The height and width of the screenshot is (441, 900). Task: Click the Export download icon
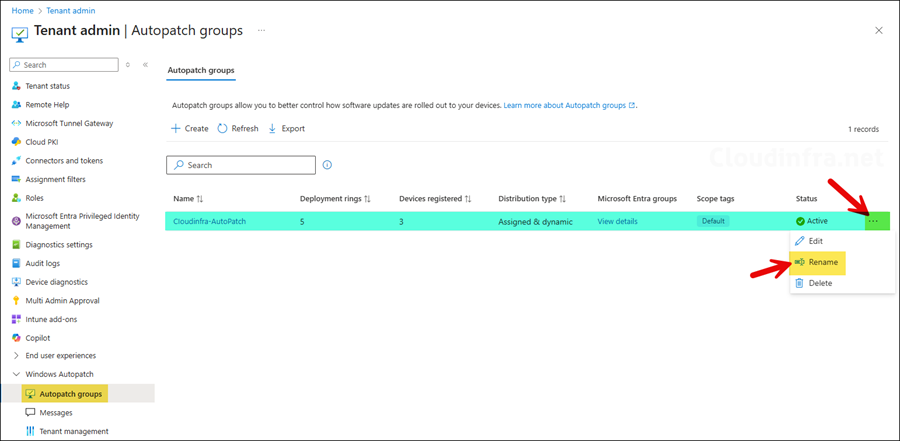[x=272, y=129]
